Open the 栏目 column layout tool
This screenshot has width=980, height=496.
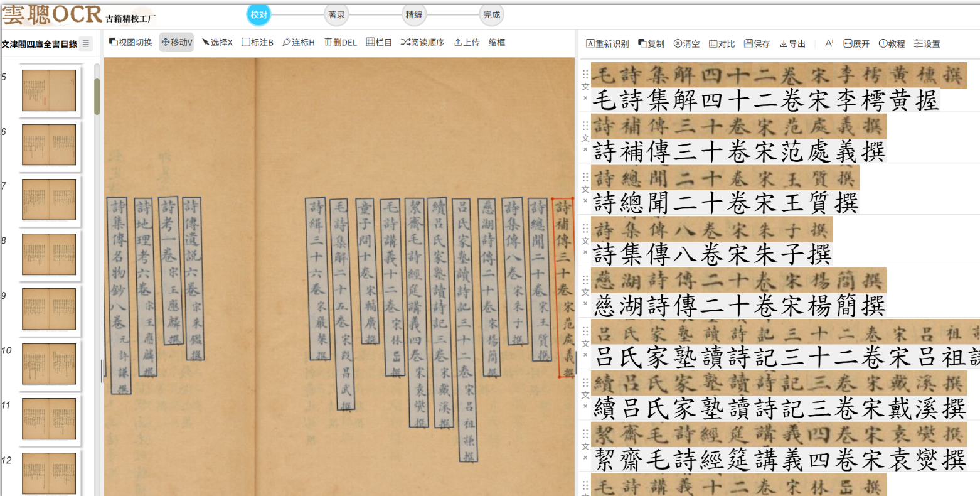tap(379, 42)
